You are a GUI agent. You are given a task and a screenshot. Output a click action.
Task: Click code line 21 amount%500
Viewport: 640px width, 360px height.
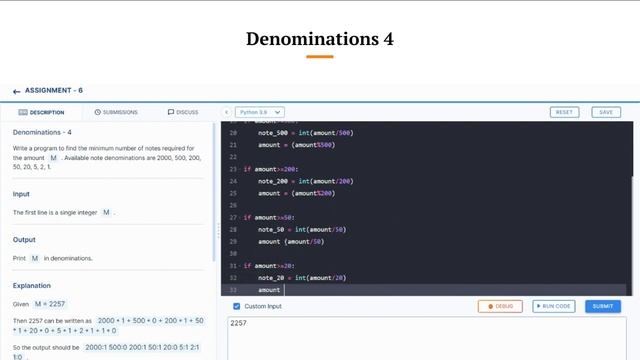pos(296,145)
